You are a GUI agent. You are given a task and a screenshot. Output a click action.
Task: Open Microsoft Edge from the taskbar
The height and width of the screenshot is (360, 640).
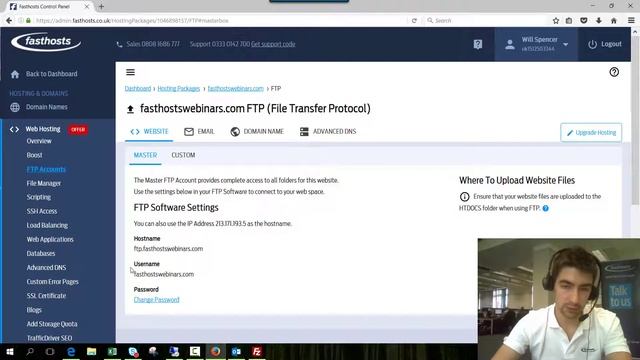tap(71, 351)
